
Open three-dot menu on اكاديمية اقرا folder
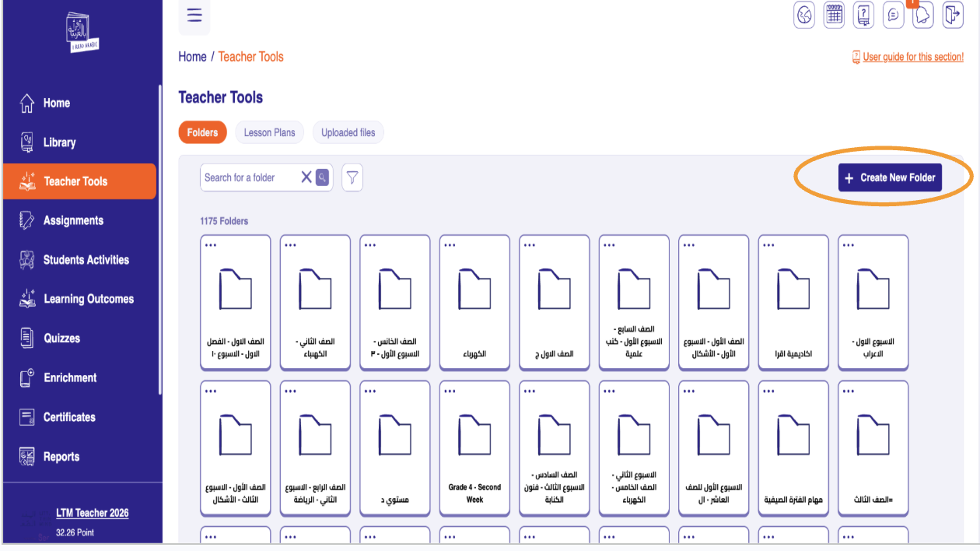768,245
